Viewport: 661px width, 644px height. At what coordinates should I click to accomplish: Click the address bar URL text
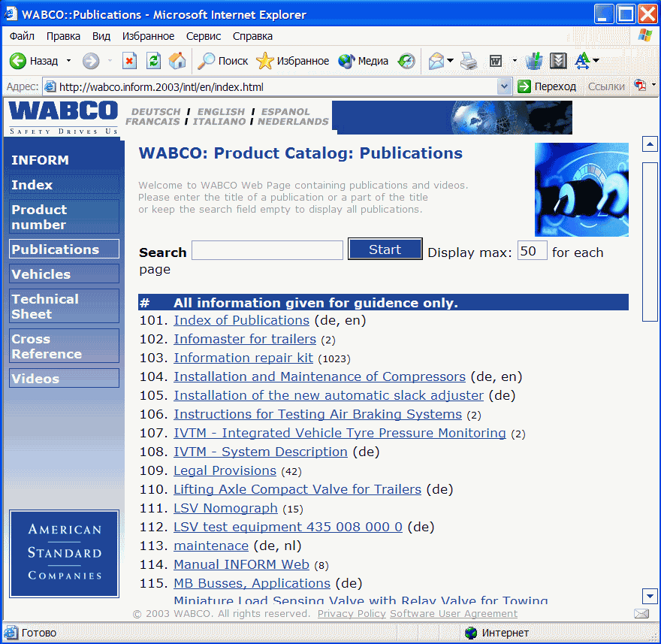(161, 87)
